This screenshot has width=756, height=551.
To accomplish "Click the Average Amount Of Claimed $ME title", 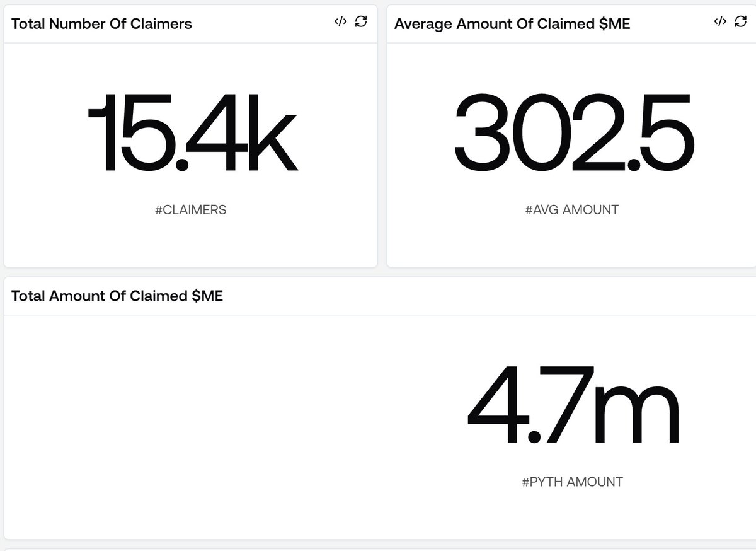I will pyautogui.click(x=512, y=24).
